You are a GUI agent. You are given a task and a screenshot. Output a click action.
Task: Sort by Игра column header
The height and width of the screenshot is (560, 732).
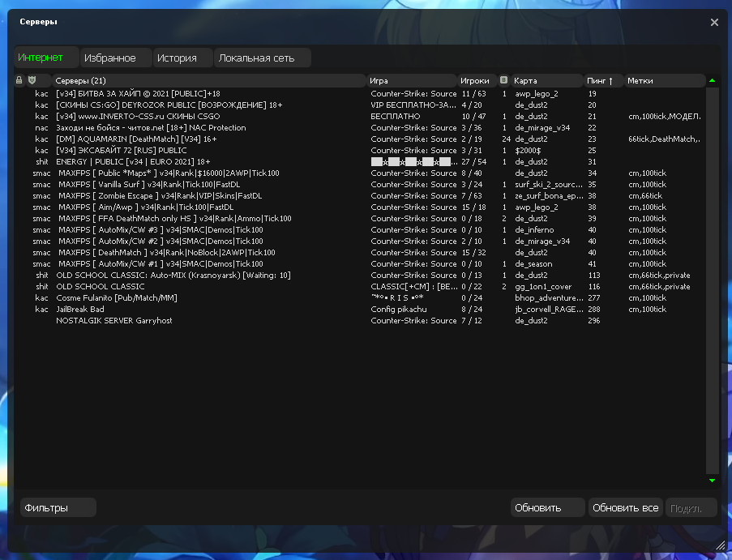[x=411, y=81]
